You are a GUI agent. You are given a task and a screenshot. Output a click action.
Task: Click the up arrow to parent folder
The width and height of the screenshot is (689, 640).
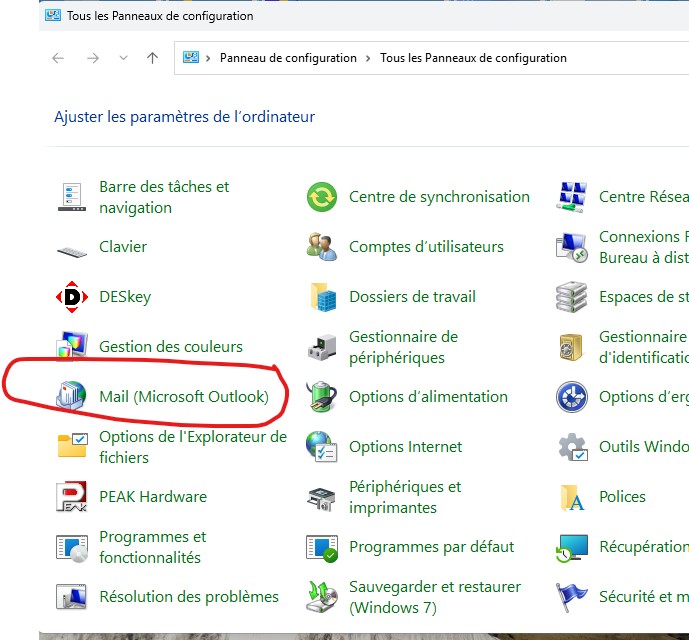152,58
